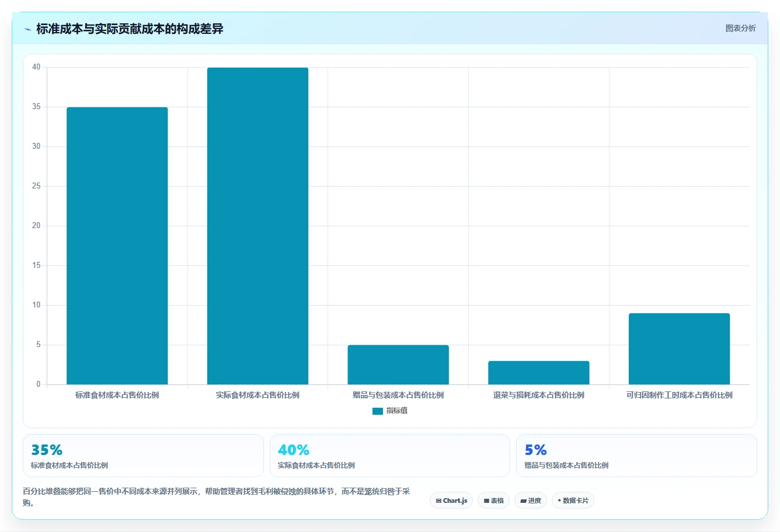This screenshot has height=532, width=780.
Task: Click the 表格 tag
Action: (493, 501)
